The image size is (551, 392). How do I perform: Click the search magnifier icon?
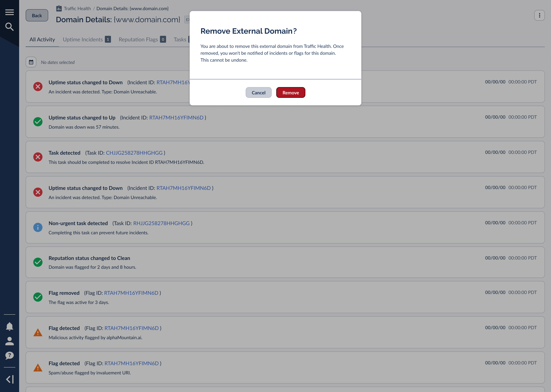tap(9, 27)
